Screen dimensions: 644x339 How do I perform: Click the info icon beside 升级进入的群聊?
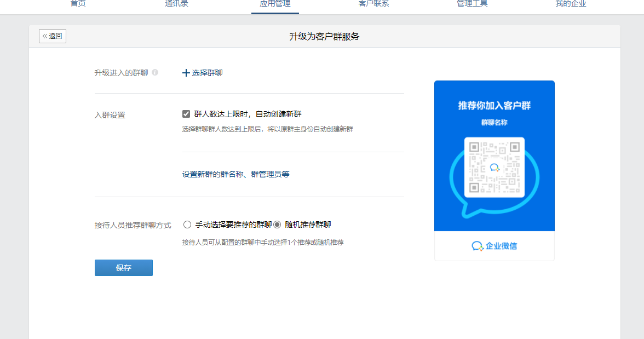click(155, 72)
